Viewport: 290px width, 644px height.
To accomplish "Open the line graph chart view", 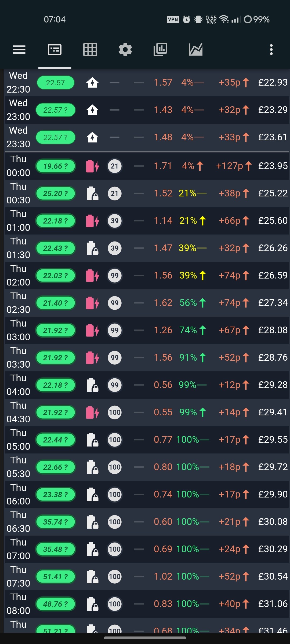I will coord(195,50).
